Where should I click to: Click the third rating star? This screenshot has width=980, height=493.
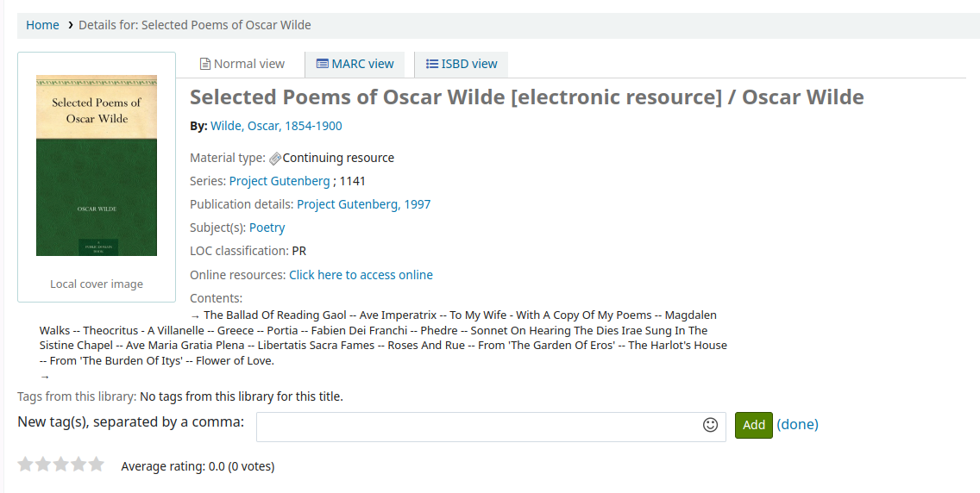coord(61,465)
